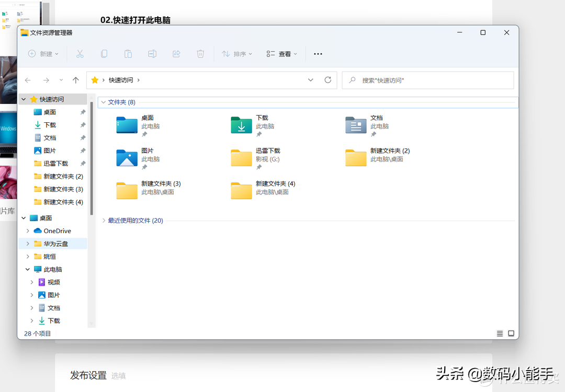
Task: Open the 下载 folder tile in main pane
Action: pos(253,125)
